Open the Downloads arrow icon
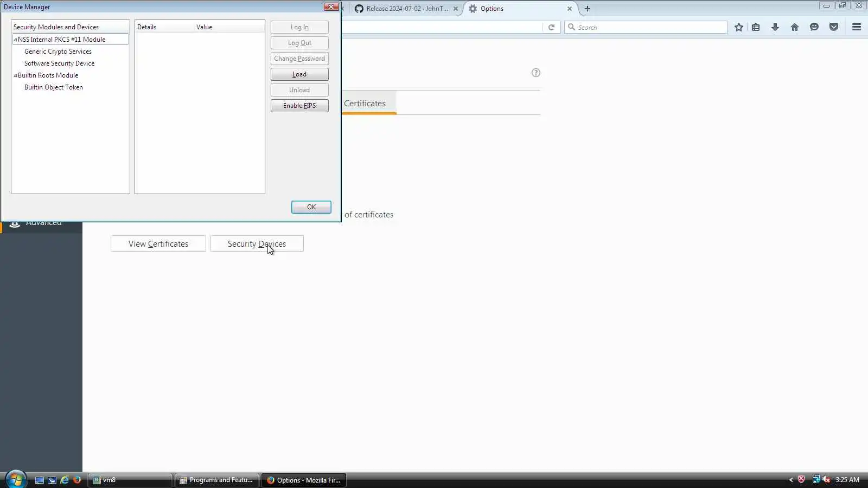Image resolution: width=868 pixels, height=488 pixels. 775,27
